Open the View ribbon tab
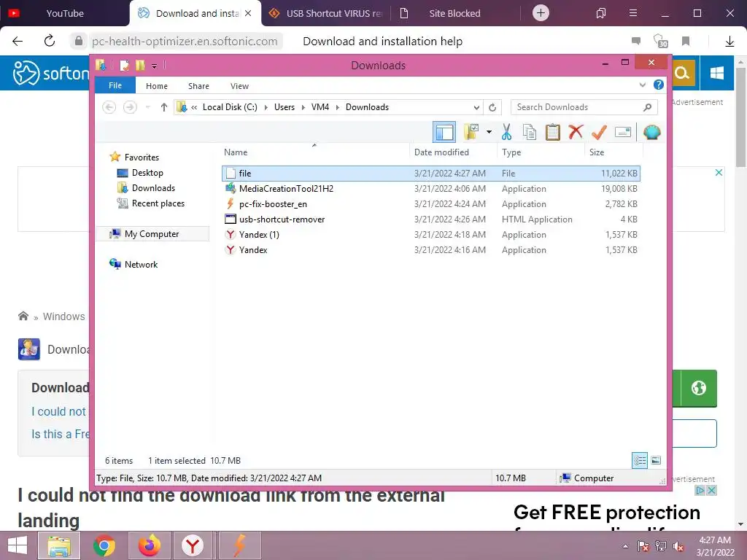 [x=239, y=86]
